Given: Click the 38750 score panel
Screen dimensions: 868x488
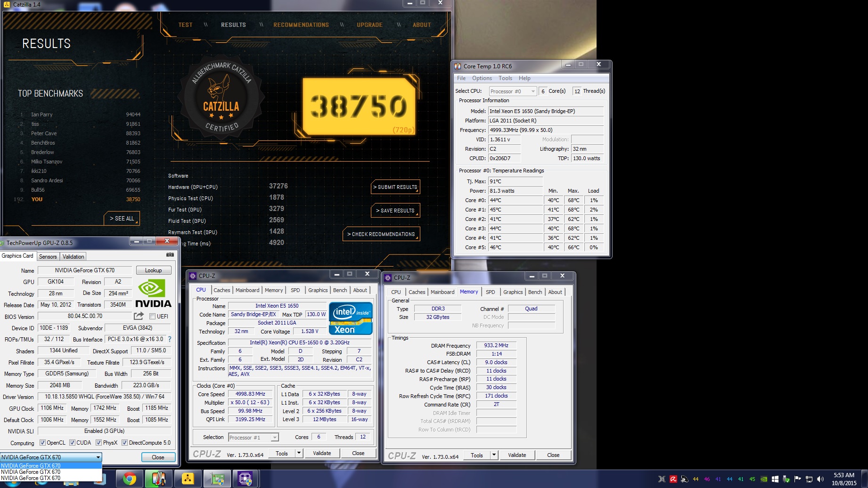Looking at the screenshot, I should [x=358, y=106].
